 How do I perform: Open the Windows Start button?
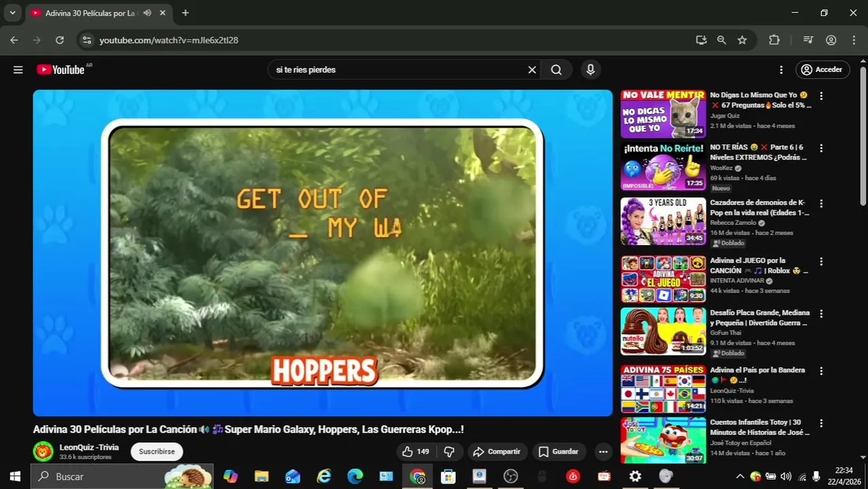[15, 477]
